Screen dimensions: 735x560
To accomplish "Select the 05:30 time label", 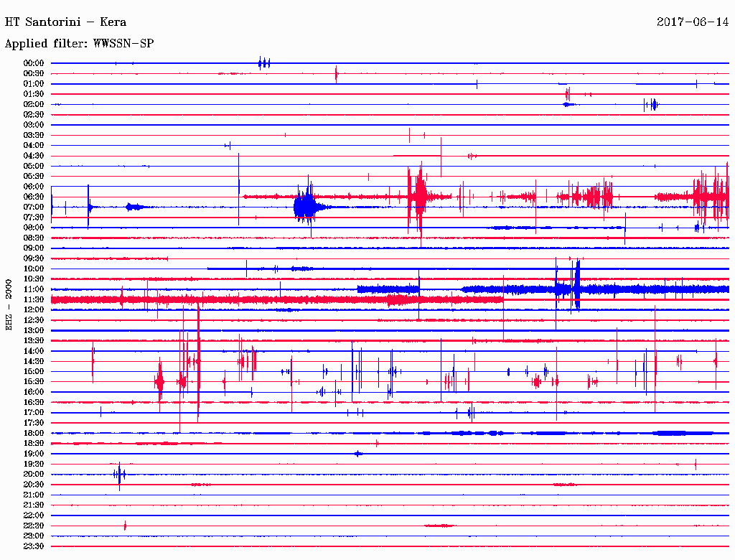I will coord(34,176).
